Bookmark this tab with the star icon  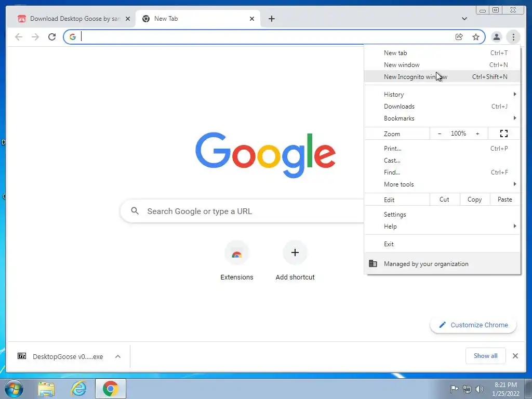[x=476, y=37]
